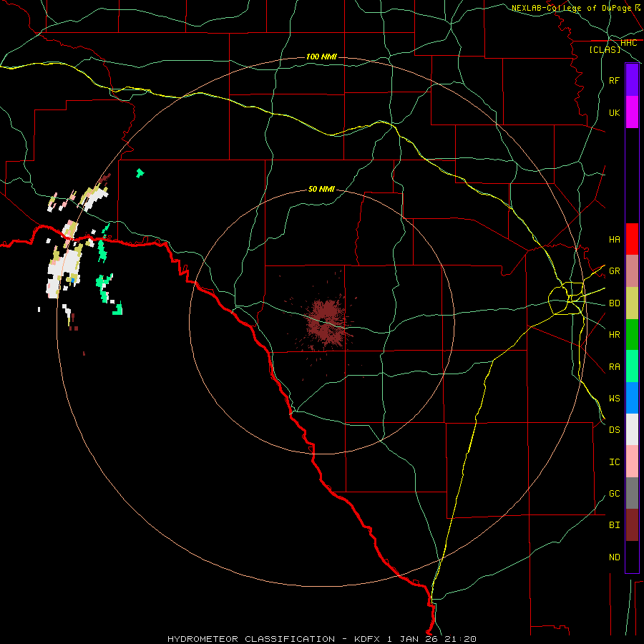Click the "UK" legend label

pos(615,112)
